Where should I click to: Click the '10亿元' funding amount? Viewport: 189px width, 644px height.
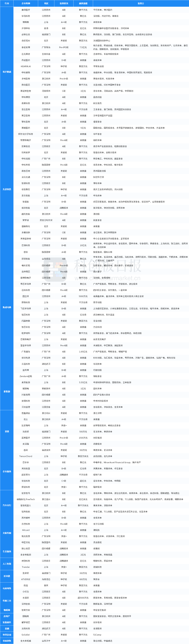[x=83, y=245]
